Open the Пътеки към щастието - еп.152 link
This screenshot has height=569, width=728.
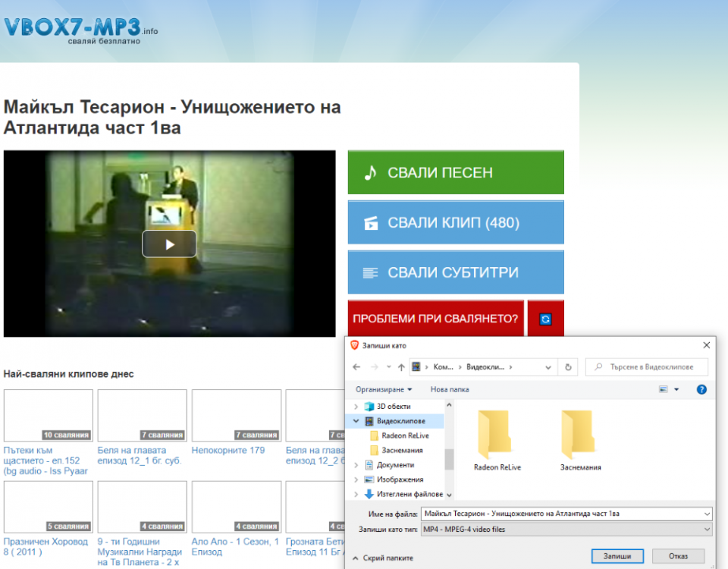click(x=45, y=461)
